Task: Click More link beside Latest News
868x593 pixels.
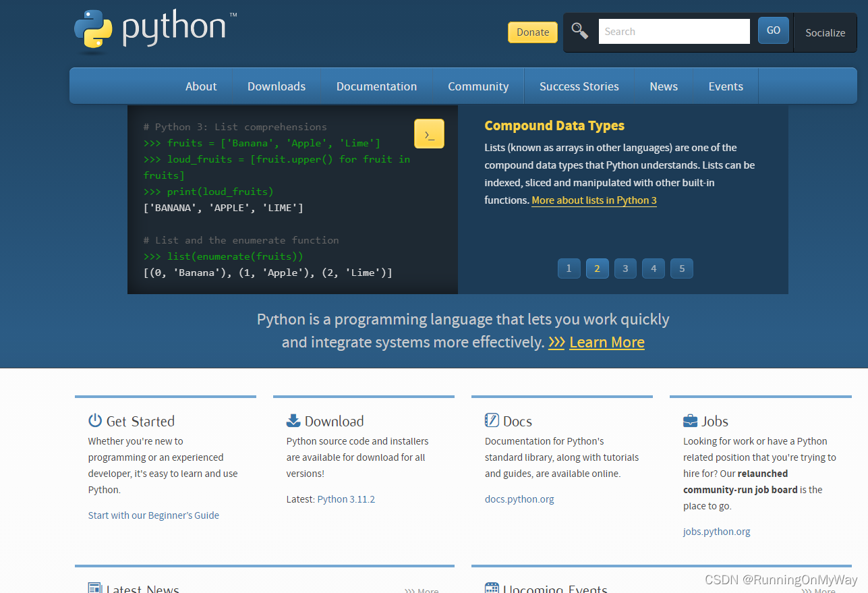Action: 422,590
